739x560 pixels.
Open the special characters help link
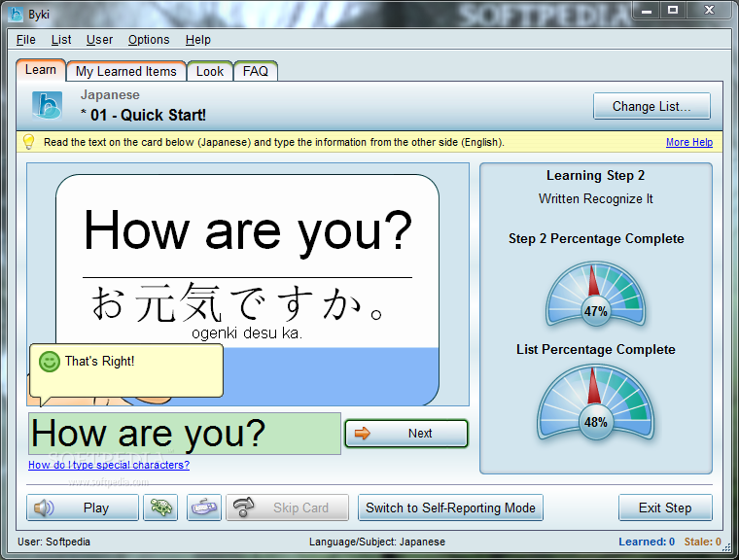[x=109, y=465]
